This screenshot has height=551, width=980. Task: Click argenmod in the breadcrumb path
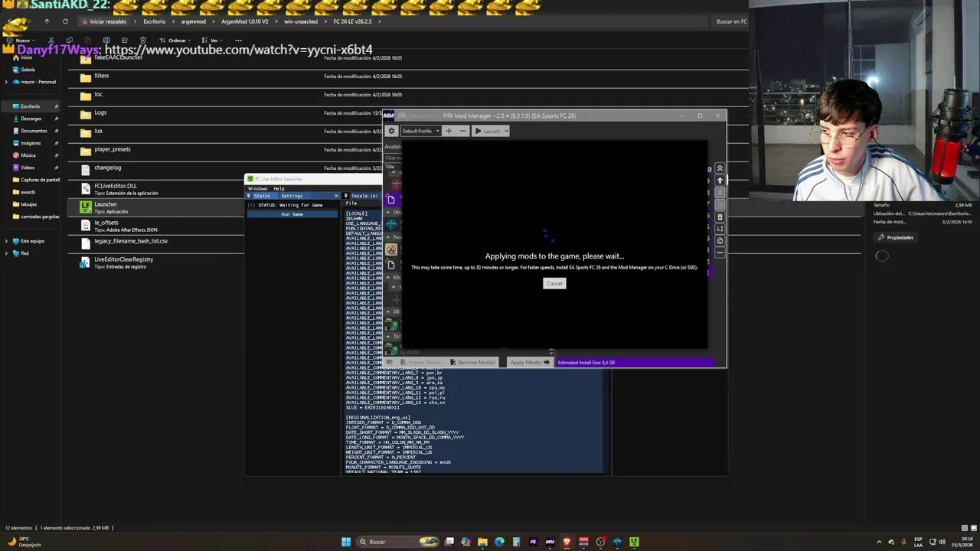pyautogui.click(x=194, y=21)
